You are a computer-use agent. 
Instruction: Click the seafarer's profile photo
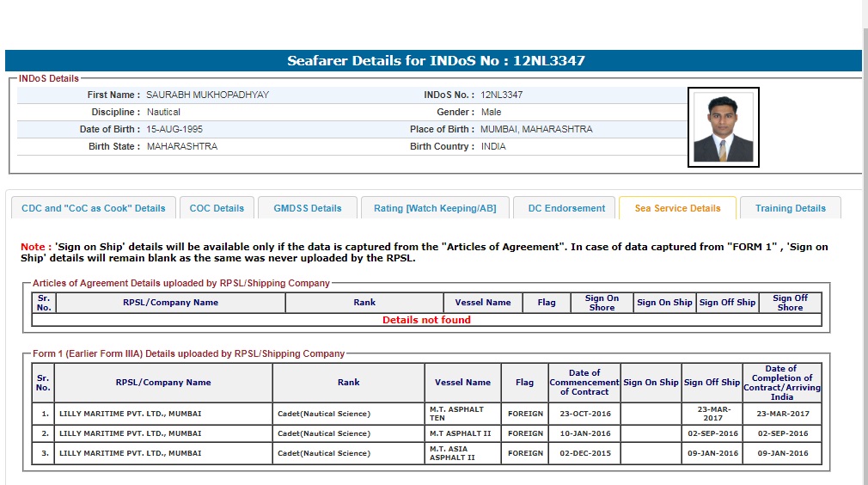tap(723, 127)
